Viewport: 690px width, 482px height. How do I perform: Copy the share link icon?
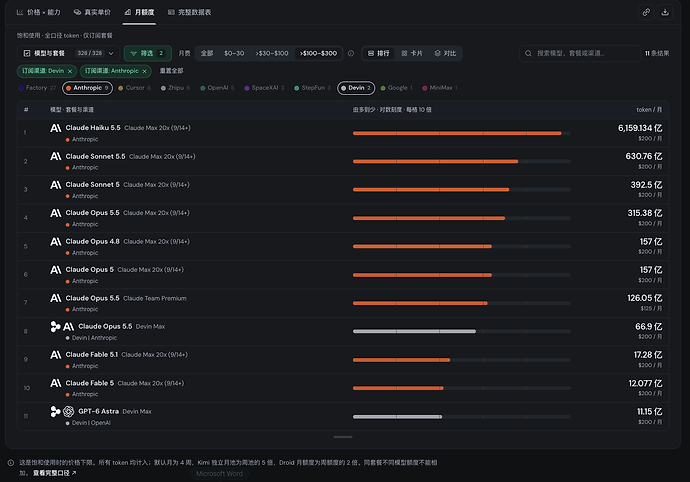coord(646,12)
